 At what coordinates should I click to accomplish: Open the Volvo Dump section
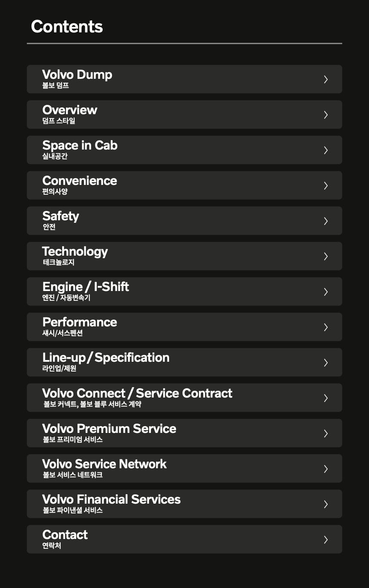(77, 75)
